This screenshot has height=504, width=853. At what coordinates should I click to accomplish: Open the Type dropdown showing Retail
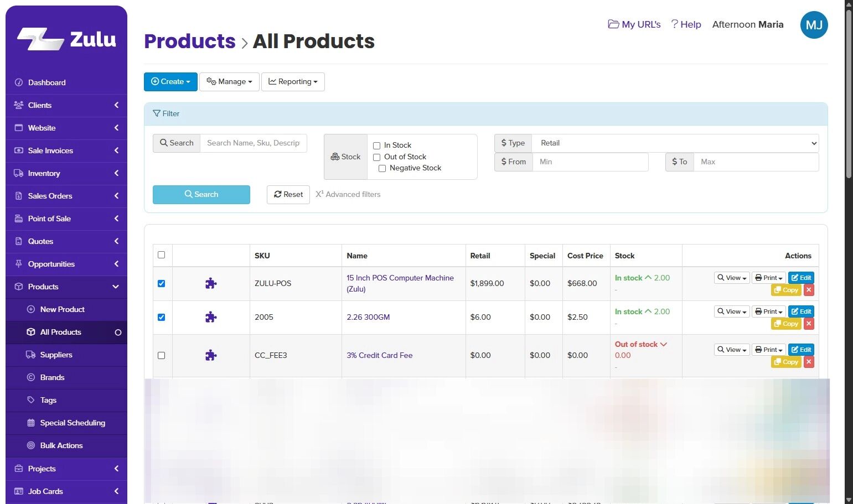click(675, 143)
